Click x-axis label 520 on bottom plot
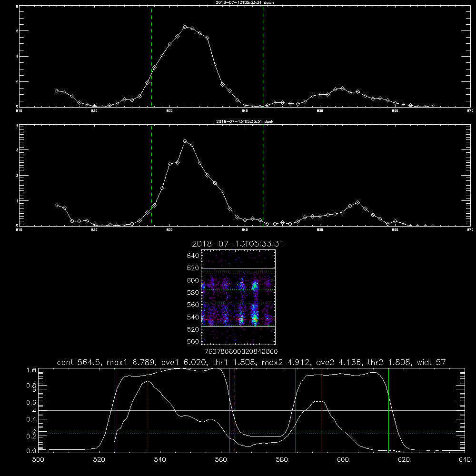Image resolution: width=476 pixels, height=476 pixels. pos(99,460)
